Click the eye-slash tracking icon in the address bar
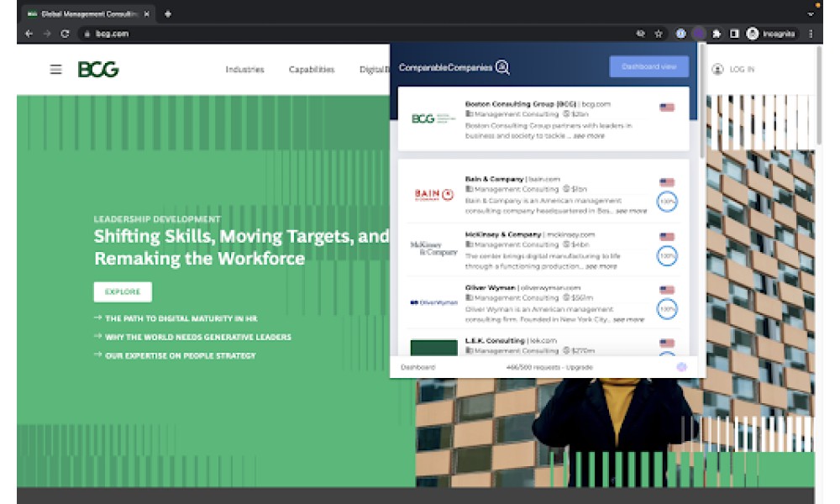The width and height of the screenshot is (840, 504). pyautogui.click(x=641, y=34)
